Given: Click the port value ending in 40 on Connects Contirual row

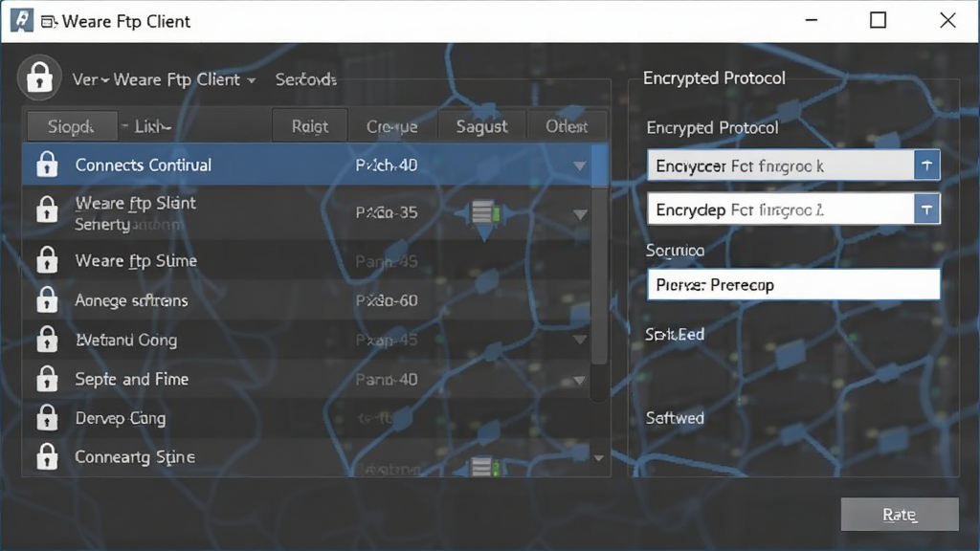Looking at the screenshot, I should pos(387,165).
